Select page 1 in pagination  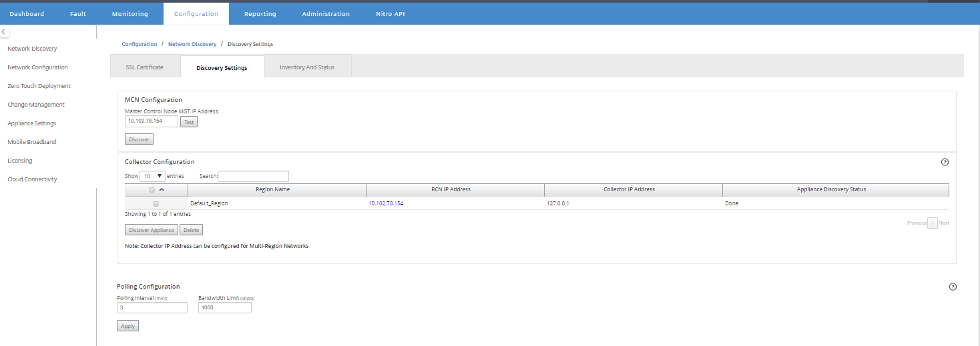click(933, 223)
